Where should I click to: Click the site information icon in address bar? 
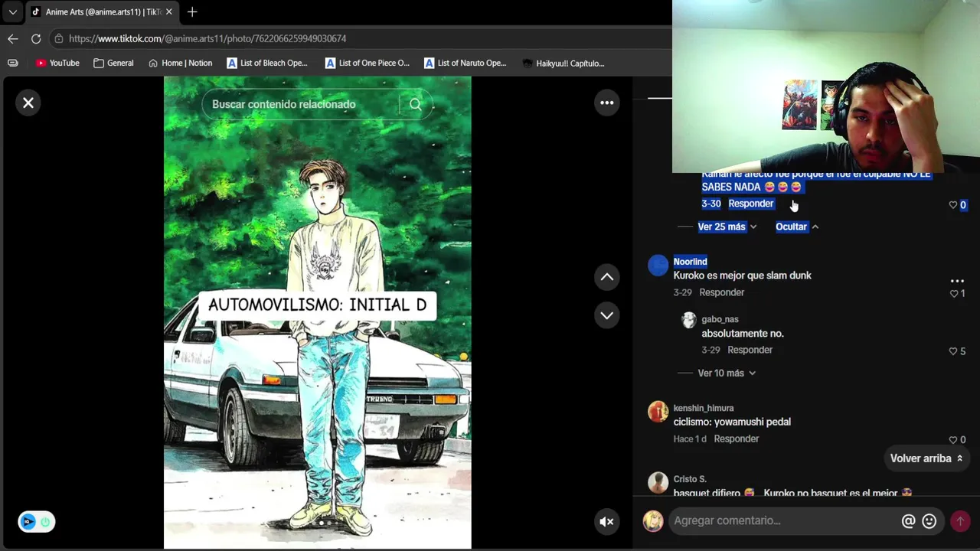[58, 38]
